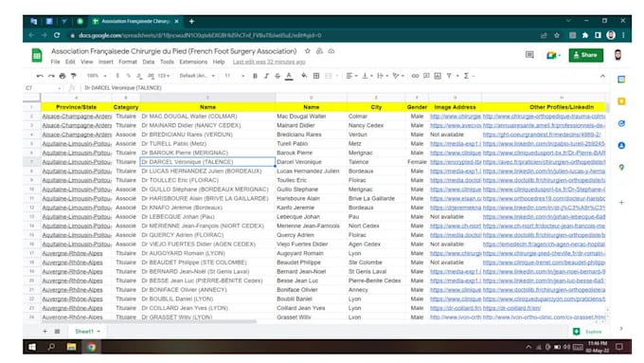Image resolution: width=644 pixels, height=363 pixels.
Task: Create a filter
Action: 449,76
